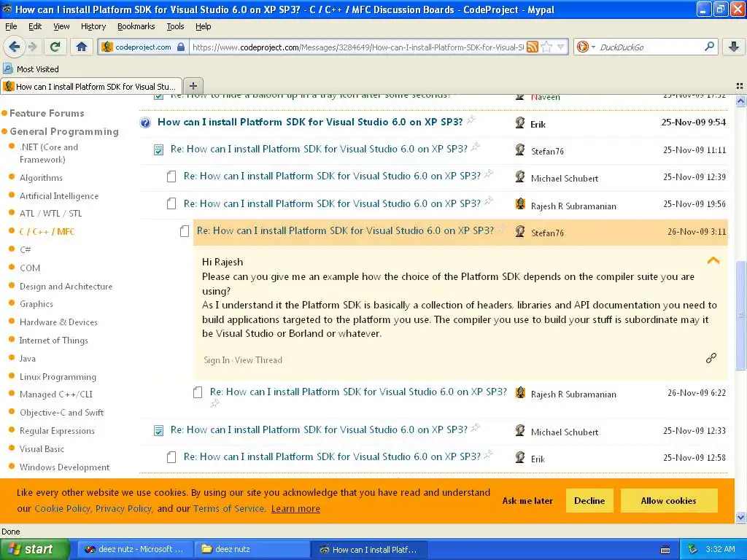The width and height of the screenshot is (747, 560).
Task: Open the Edit menu
Action: 35,26
